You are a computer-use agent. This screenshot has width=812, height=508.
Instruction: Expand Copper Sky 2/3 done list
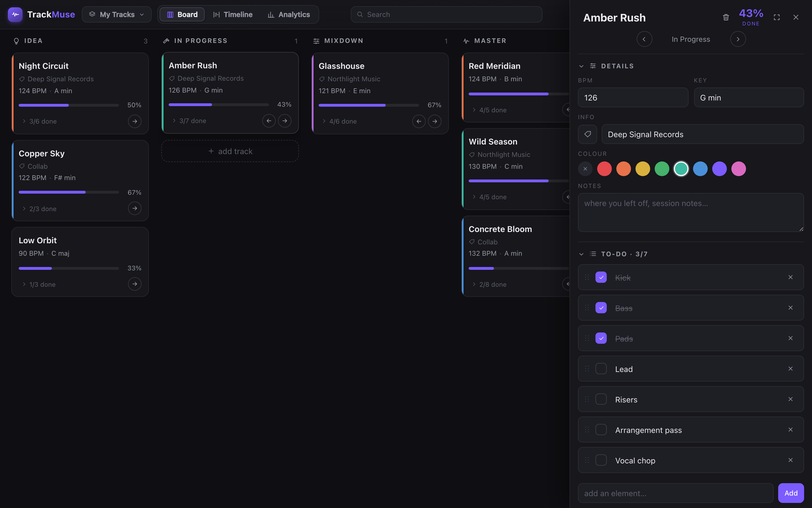pyautogui.click(x=39, y=209)
